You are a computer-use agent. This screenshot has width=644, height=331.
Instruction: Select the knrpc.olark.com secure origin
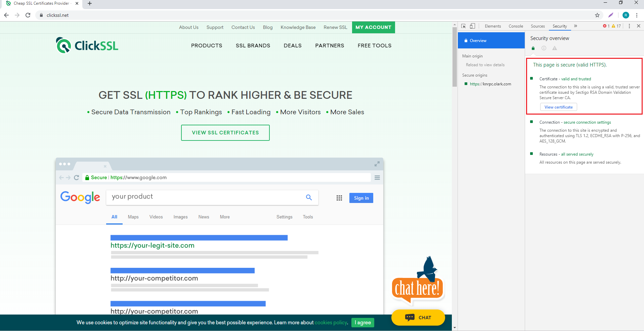pyautogui.click(x=490, y=84)
